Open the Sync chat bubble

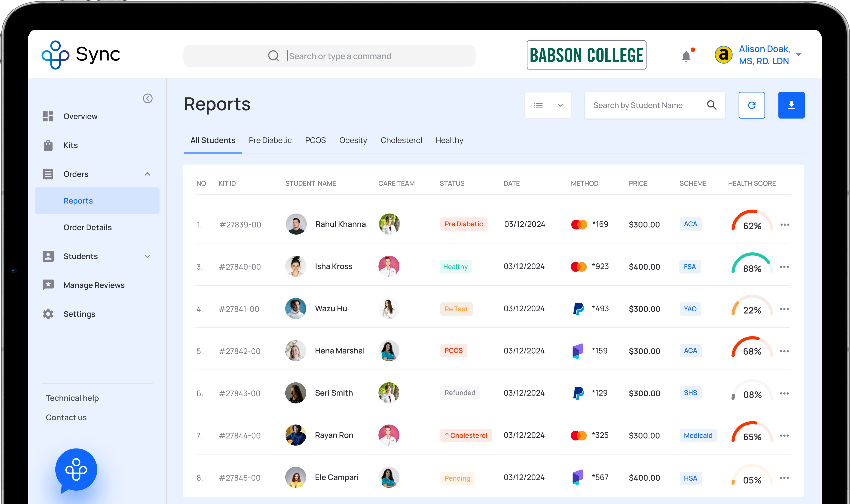coord(76,470)
